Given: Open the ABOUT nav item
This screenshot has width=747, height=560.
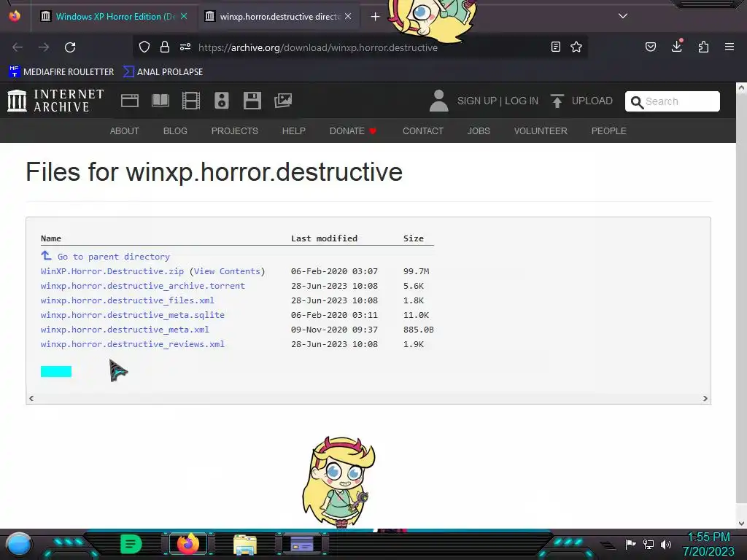Looking at the screenshot, I should (124, 131).
